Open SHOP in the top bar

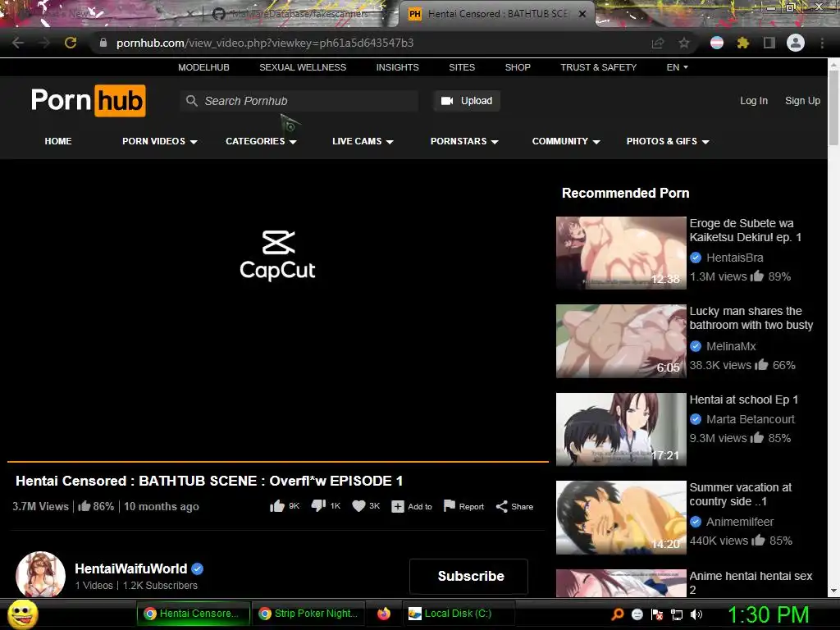pos(518,67)
